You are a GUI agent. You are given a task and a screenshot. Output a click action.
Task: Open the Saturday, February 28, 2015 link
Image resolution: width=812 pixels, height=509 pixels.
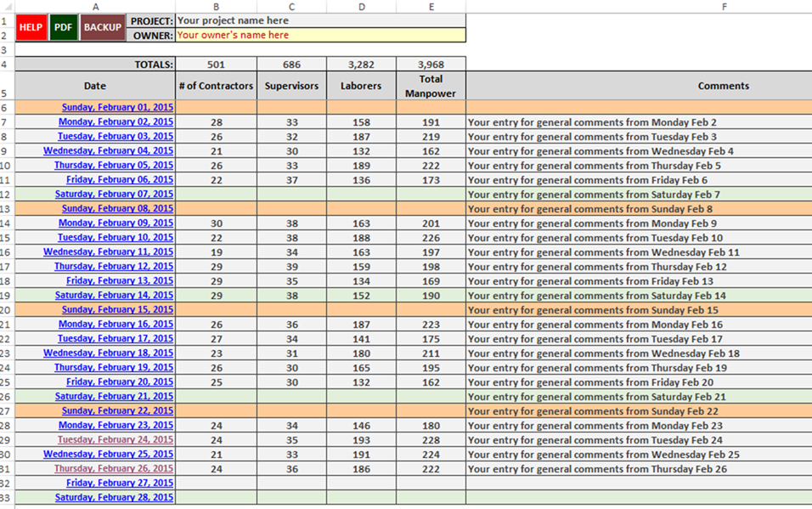tap(114, 498)
